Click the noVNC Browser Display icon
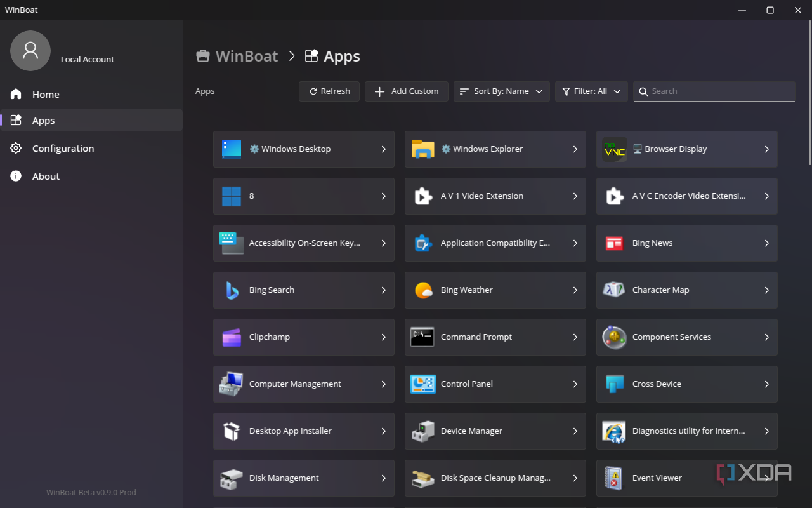The width and height of the screenshot is (812, 508). [615, 149]
